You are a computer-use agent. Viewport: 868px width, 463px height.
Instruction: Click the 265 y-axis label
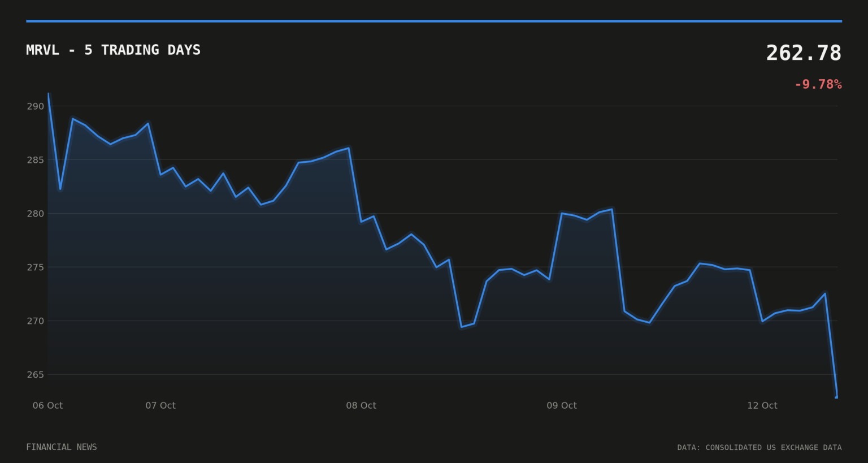[36, 375]
